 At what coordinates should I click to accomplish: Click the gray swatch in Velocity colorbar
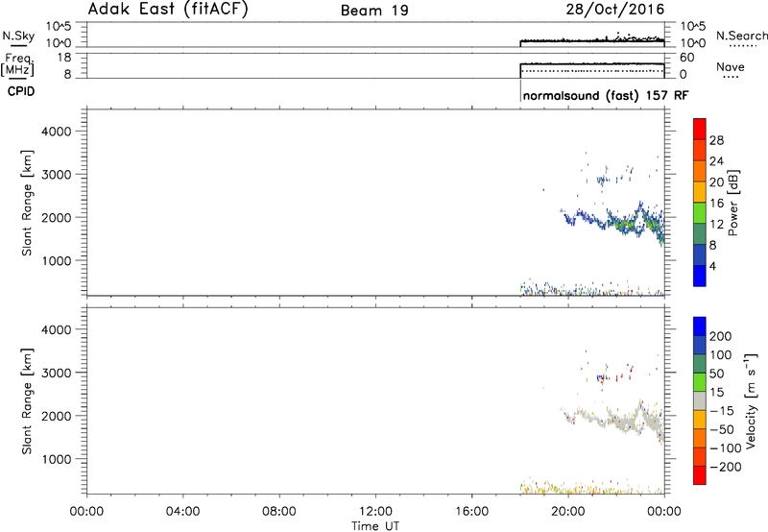click(x=700, y=400)
